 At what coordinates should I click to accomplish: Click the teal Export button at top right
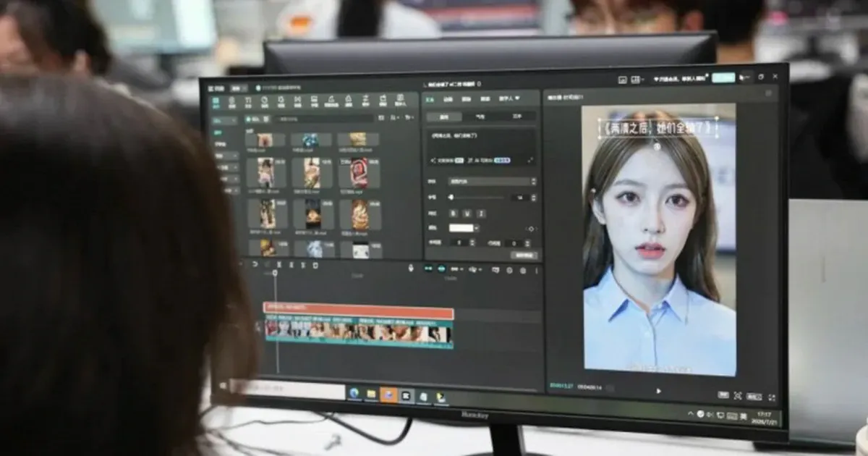point(723,77)
